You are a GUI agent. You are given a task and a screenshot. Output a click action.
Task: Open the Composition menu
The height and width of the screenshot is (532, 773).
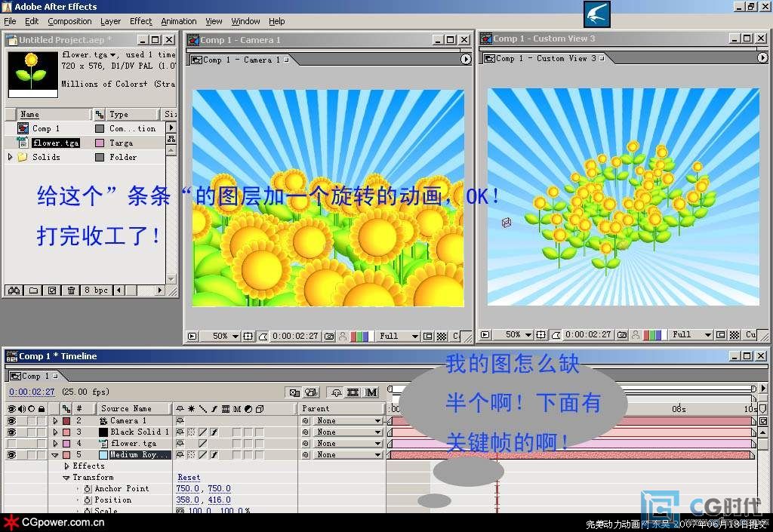click(69, 21)
